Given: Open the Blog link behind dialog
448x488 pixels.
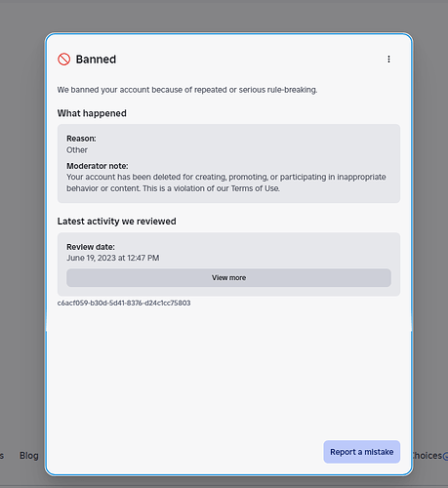Looking at the screenshot, I should [x=29, y=456].
